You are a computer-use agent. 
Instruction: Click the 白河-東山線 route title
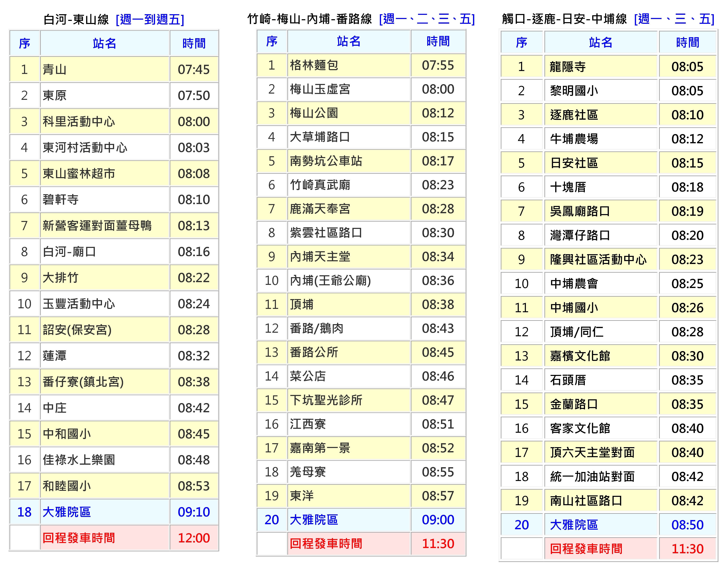[76, 19]
